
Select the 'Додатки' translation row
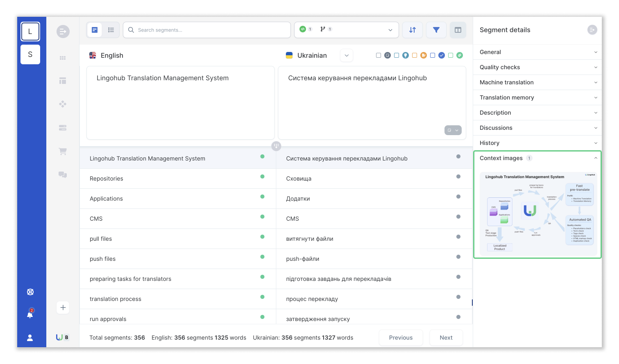(x=374, y=199)
